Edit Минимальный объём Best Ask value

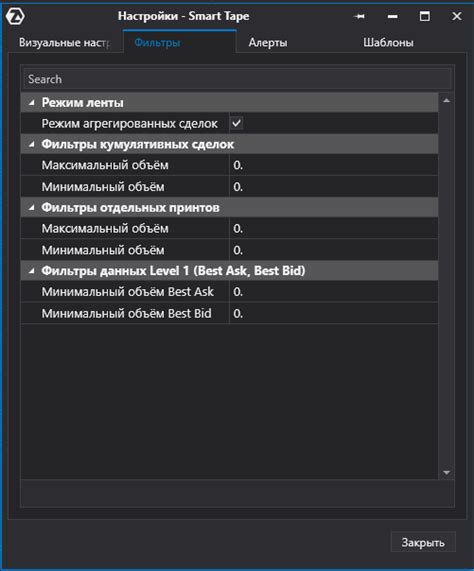pyautogui.click(x=333, y=292)
